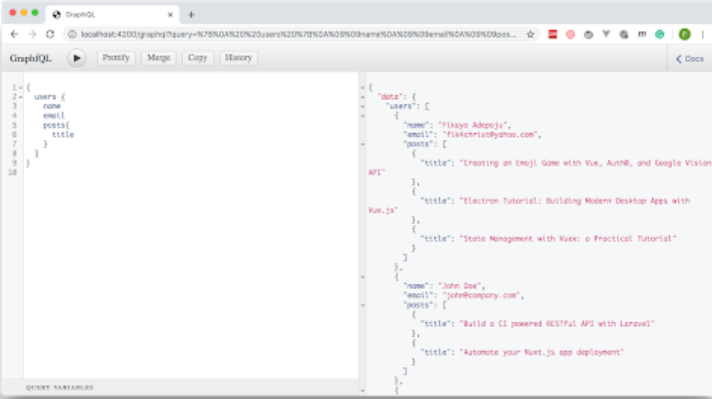Click the 'name' field in the query
The image size is (712, 399).
(x=52, y=106)
